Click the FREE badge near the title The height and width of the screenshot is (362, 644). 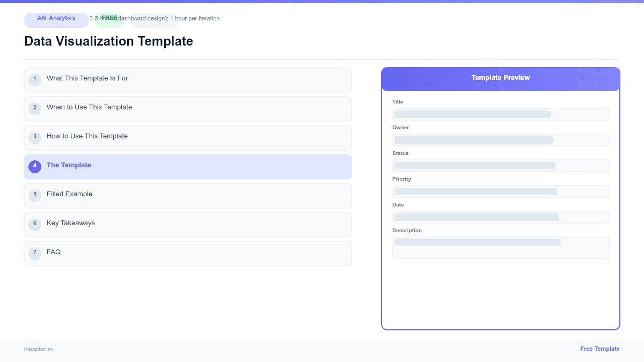109,18
